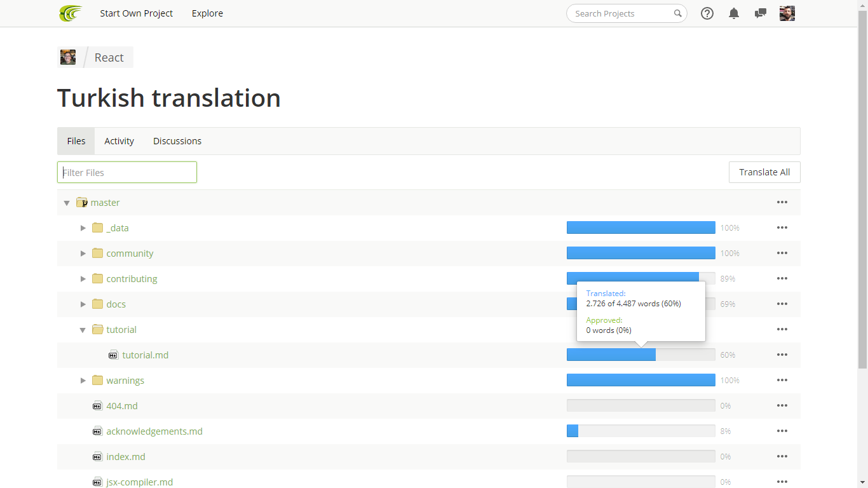Screen dimensions: 868x488
Task: Open Start Own Project in top menu
Action: (x=136, y=13)
